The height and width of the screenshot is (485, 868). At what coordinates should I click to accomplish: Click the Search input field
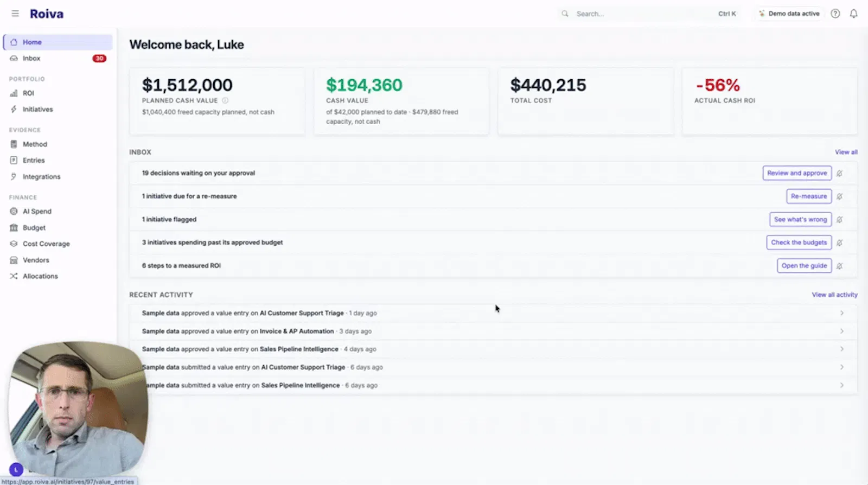click(649, 14)
